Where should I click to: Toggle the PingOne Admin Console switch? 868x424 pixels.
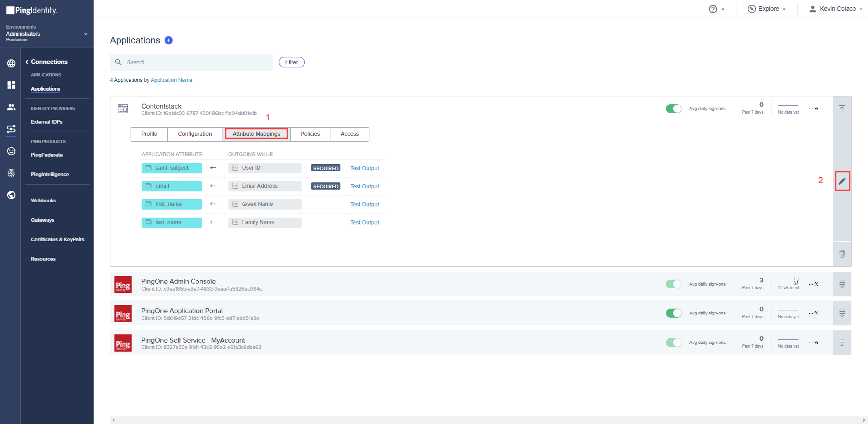pos(673,284)
